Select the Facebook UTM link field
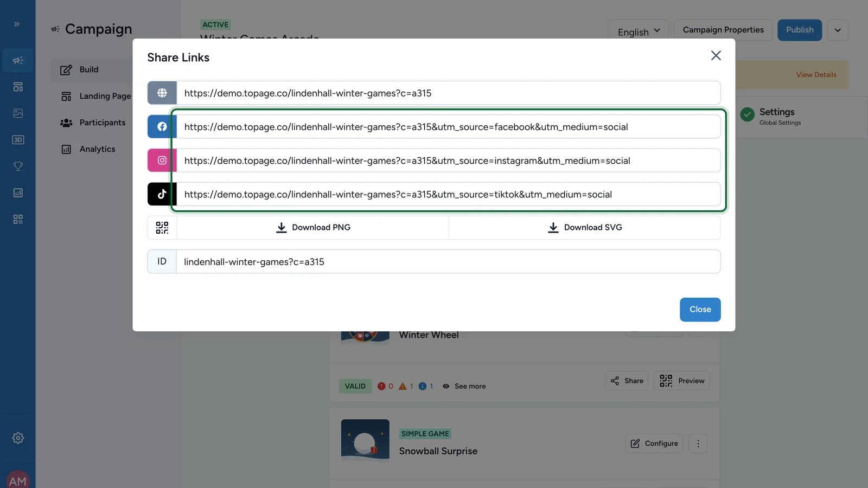 click(x=449, y=126)
